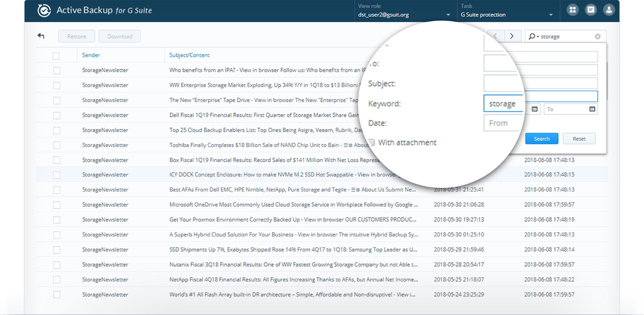Image resolution: width=644 pixels, height=315 pixels.
Task: Go to the next page arrow
Action: (x=512, y=36)
